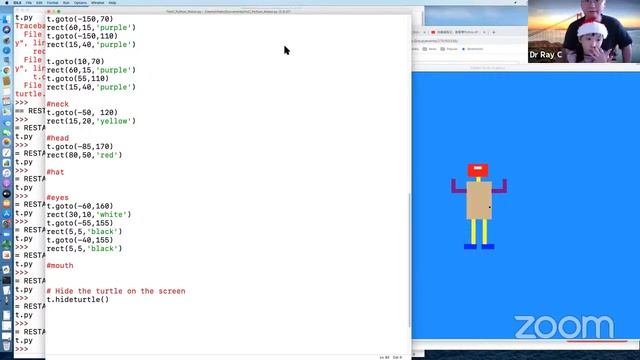640x360 pixels.
Task: Open the Help menu
Action: (x=112, y=2)
